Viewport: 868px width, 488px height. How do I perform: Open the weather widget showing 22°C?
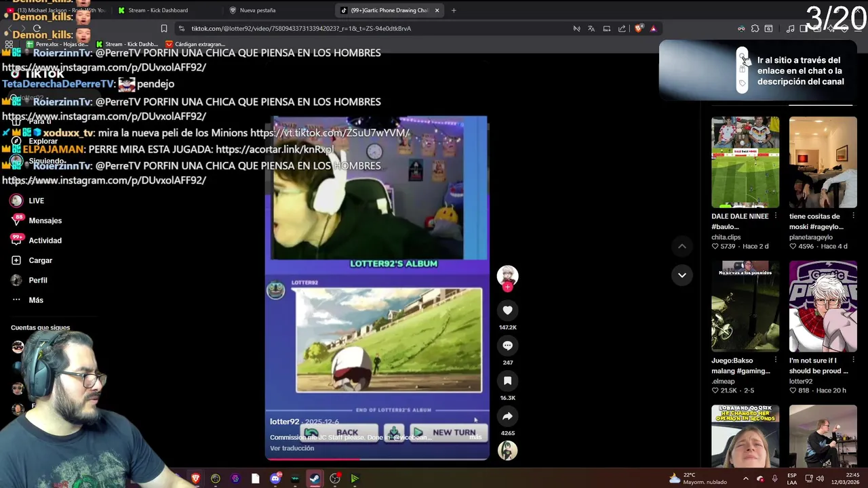[x=697, y=479]
